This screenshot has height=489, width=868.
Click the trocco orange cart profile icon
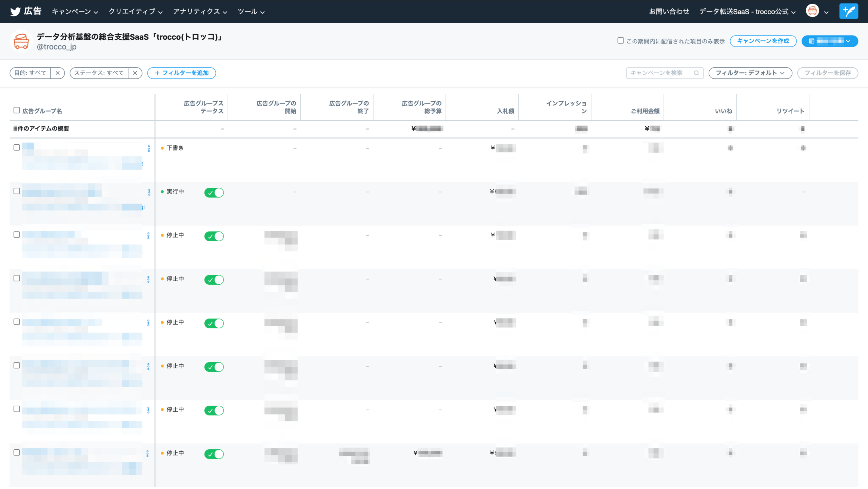pos(21,41)
